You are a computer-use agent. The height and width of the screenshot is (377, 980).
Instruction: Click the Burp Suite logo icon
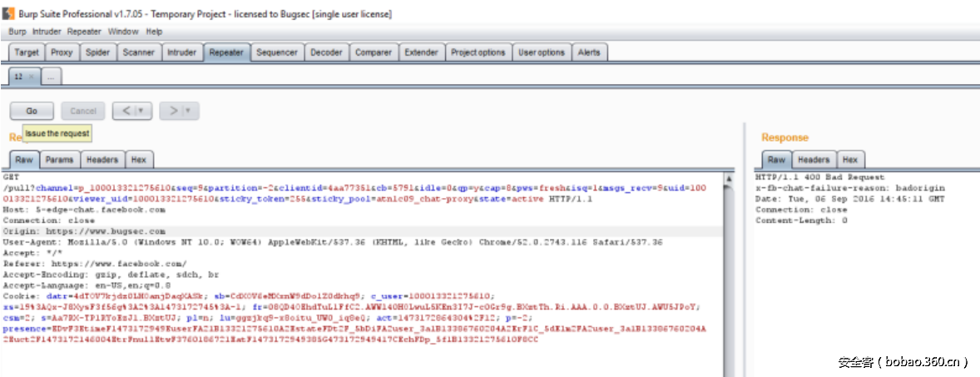tap(8, 14)
